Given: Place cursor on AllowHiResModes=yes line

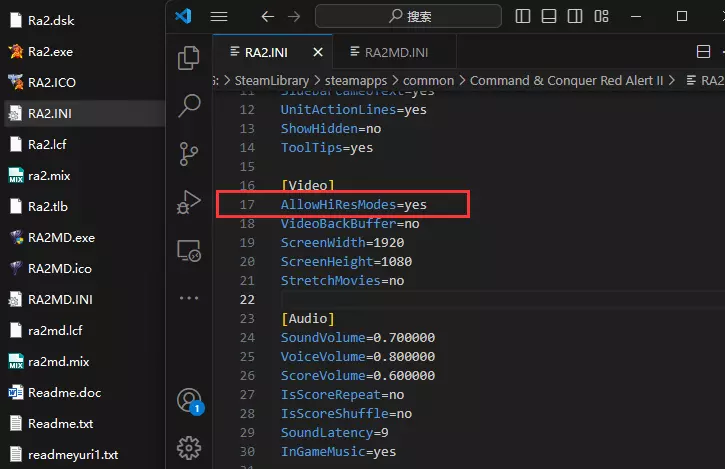Looking at the screenshot, I should [x=354, y=204].
